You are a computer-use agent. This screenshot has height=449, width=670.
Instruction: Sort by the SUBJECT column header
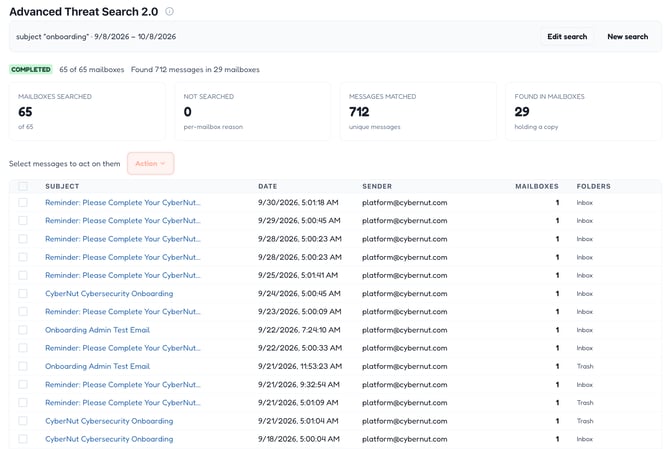tap(62, 186)
